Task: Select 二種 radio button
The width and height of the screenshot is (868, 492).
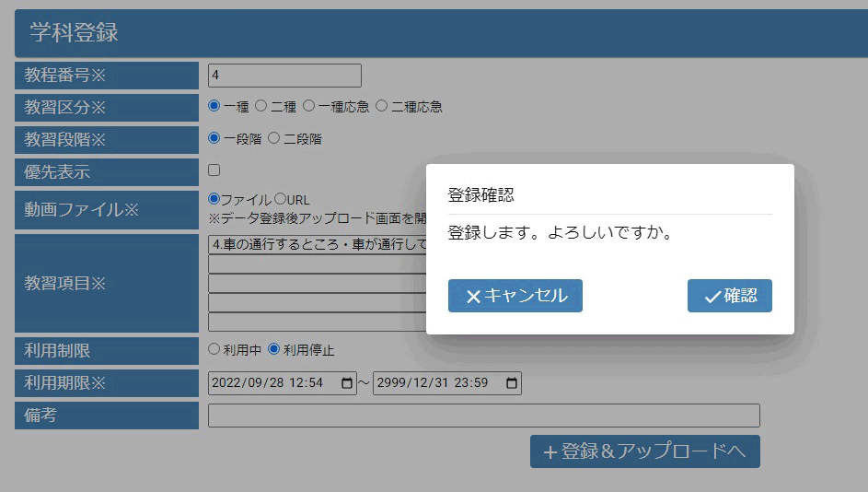Action: [x=260, y=106]
